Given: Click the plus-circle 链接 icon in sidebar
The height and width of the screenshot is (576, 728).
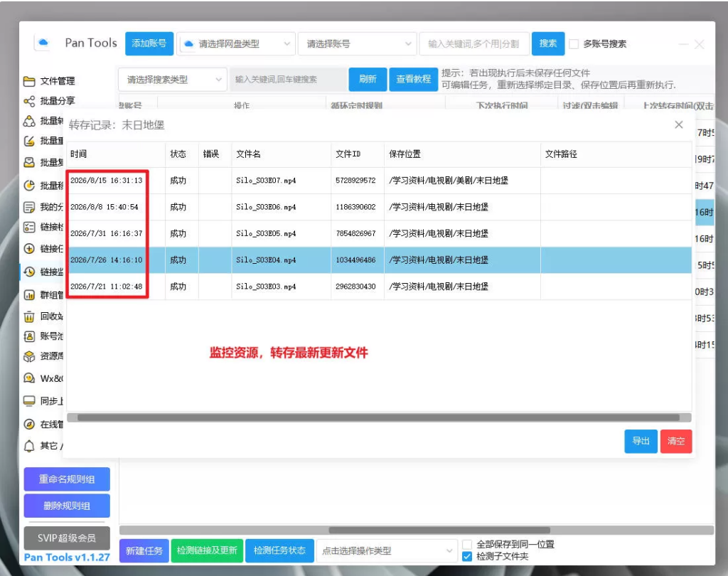Looking at the screenshot, I should coord(29,248).
